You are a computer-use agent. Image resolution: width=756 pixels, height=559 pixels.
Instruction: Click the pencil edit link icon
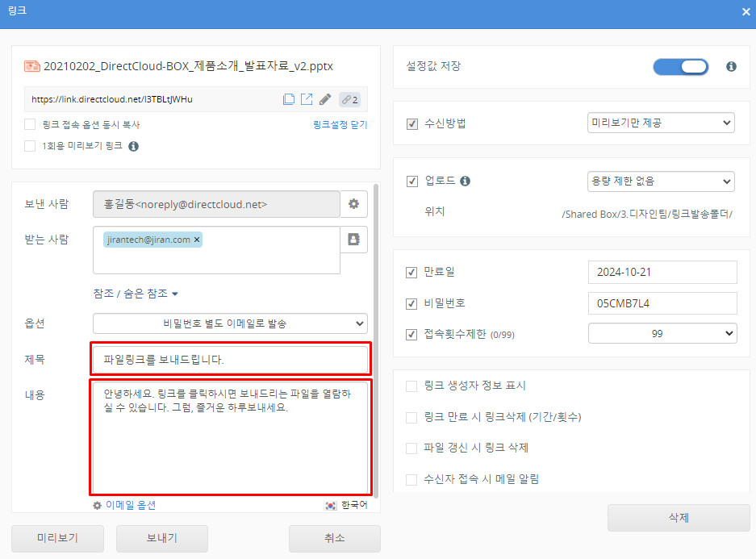[x=325, y=100]
